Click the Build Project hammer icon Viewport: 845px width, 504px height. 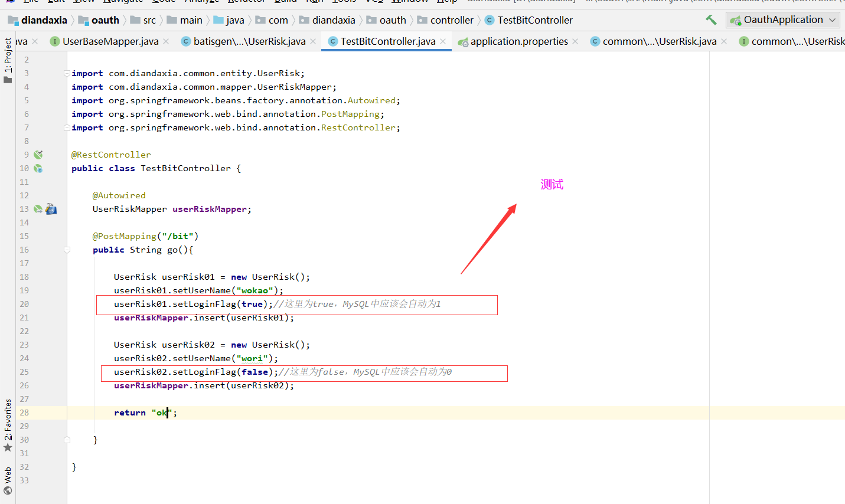711,20
